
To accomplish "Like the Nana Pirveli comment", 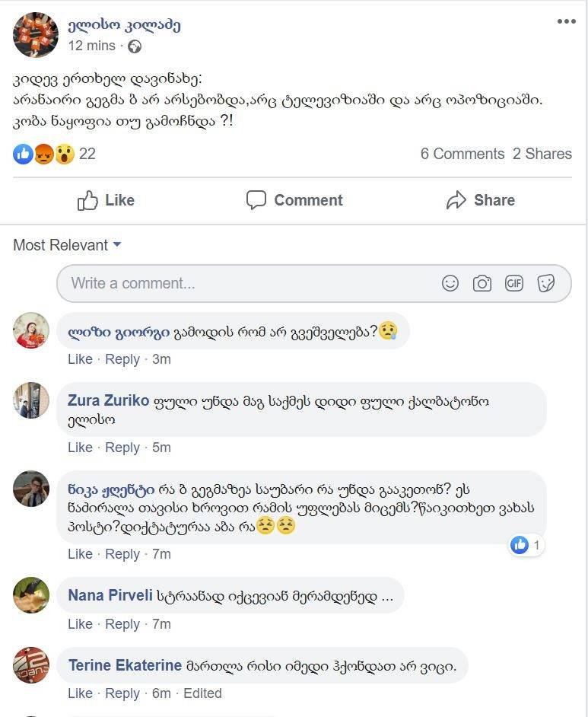I will tap(80, 624).
